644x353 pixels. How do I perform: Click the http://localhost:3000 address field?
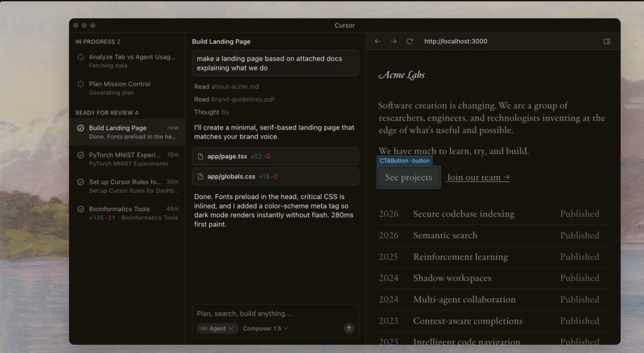pos(455,41)
